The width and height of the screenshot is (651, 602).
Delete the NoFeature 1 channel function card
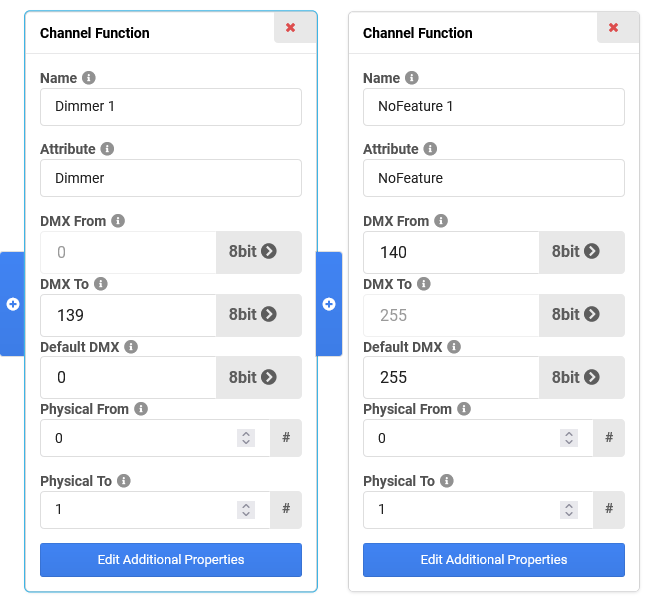pyautogui.click(x=613, y=28)
